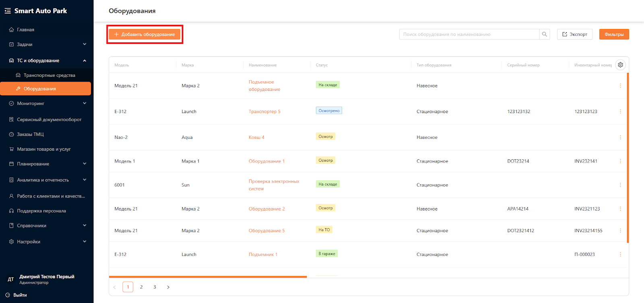Click the Выйти logout icon
The image size is (644, 303).
[x=8, y=295]
